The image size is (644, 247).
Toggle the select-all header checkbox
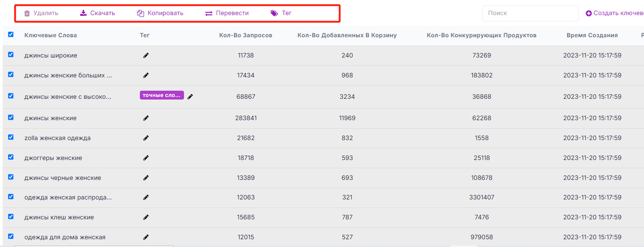pos(11,34)
